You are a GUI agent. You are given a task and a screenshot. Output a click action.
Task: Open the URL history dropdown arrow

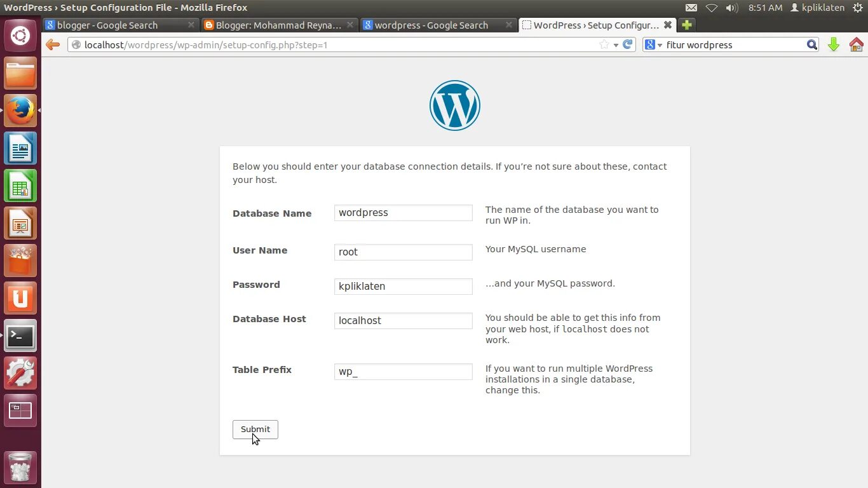616,45
